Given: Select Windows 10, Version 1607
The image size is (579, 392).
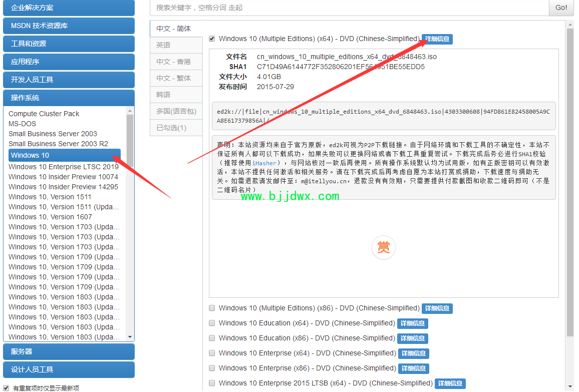Looking at the screenshot, I should [50, 217].
